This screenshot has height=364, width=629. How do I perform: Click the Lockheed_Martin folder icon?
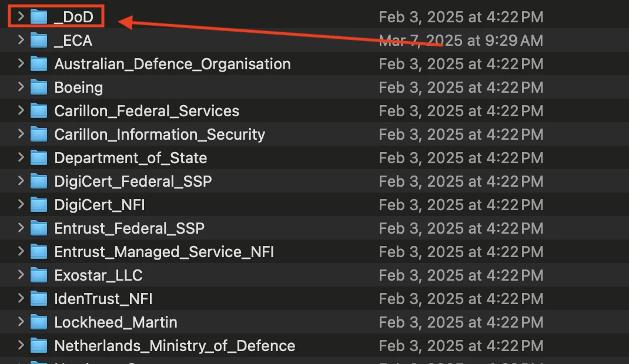[x=39, y=322]
